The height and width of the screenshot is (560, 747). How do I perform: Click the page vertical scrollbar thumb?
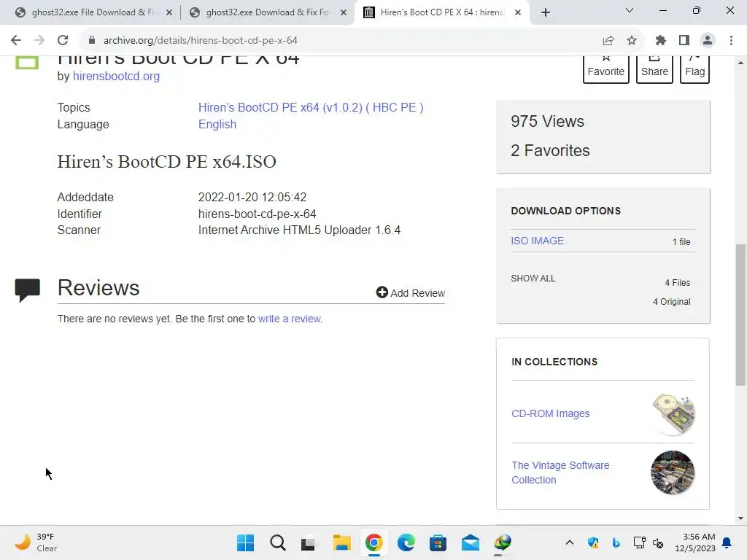pos(740,314)
